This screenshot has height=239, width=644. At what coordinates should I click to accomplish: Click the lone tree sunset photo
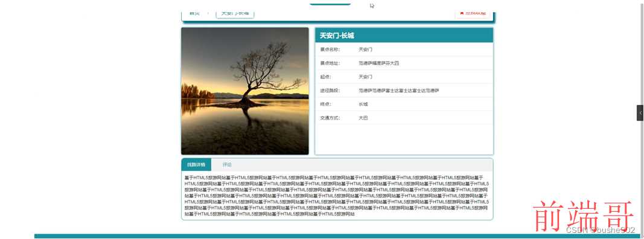coord(245,91)
